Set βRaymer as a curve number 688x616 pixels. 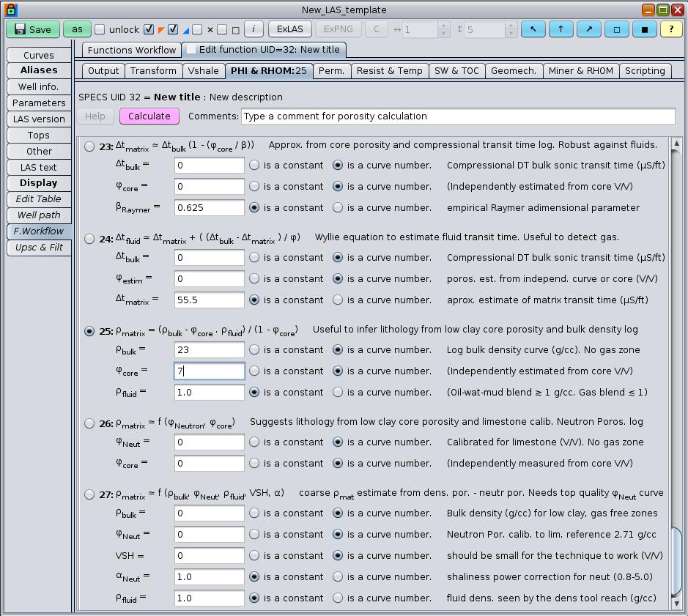pyautogui.click(x=338, y=207)
